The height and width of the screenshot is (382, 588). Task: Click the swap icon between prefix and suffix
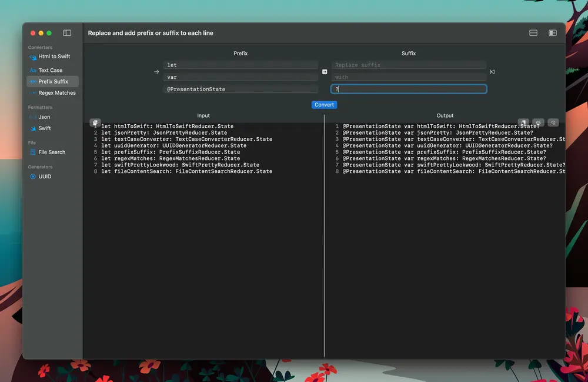point(325,72)
